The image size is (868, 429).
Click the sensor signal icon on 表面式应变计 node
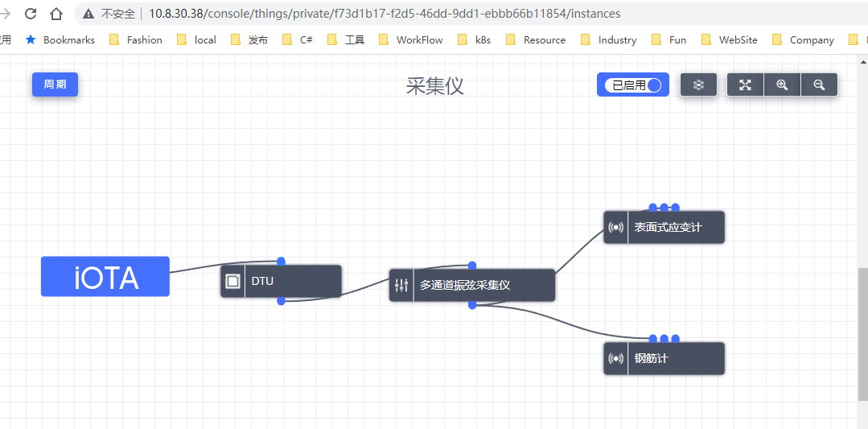click(616, 227)
